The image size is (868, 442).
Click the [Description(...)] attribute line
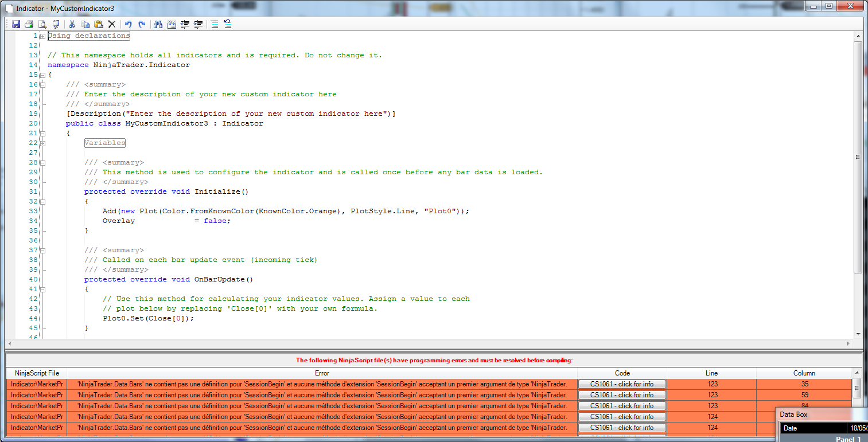pyautogui.click(x=231, y=114)
